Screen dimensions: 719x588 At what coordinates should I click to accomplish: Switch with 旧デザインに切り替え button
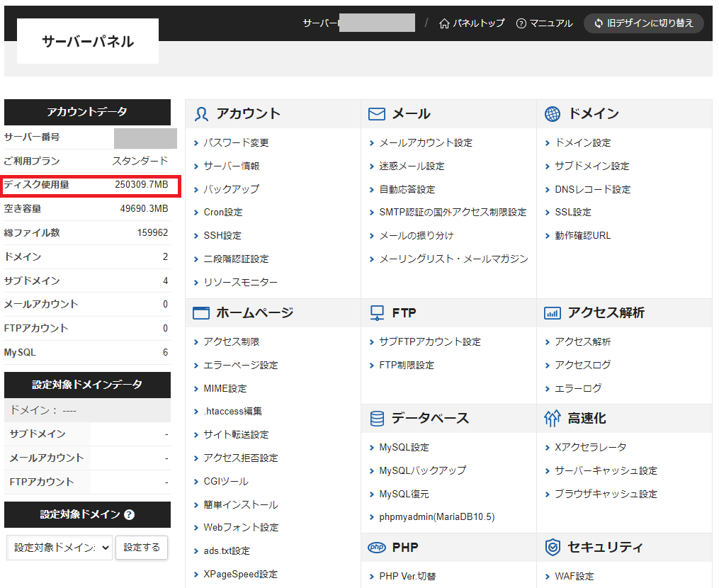pyautogui.click(x=643, y=23)
